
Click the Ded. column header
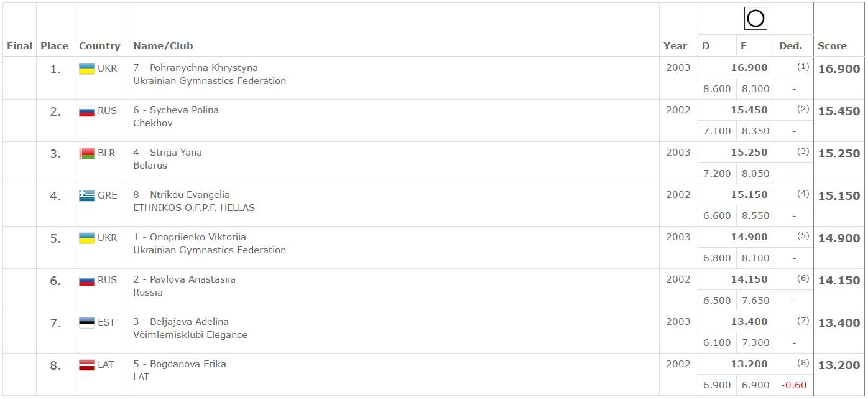click(791, 46)
